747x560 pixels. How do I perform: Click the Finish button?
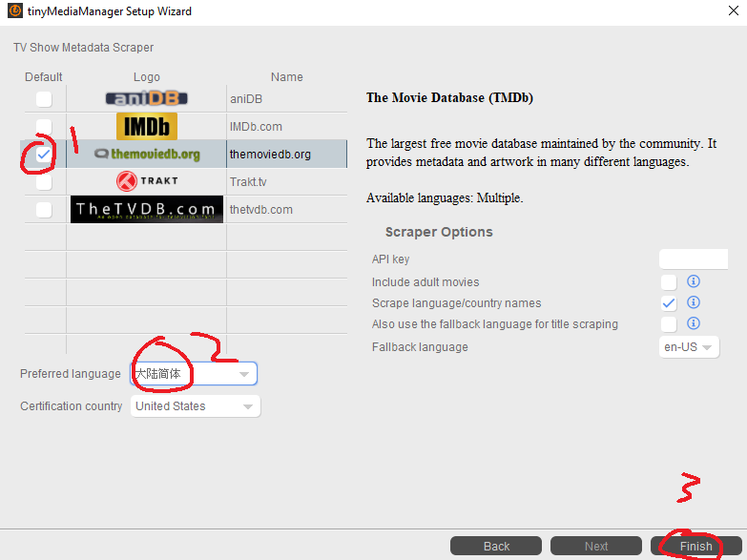click(696, 547)
